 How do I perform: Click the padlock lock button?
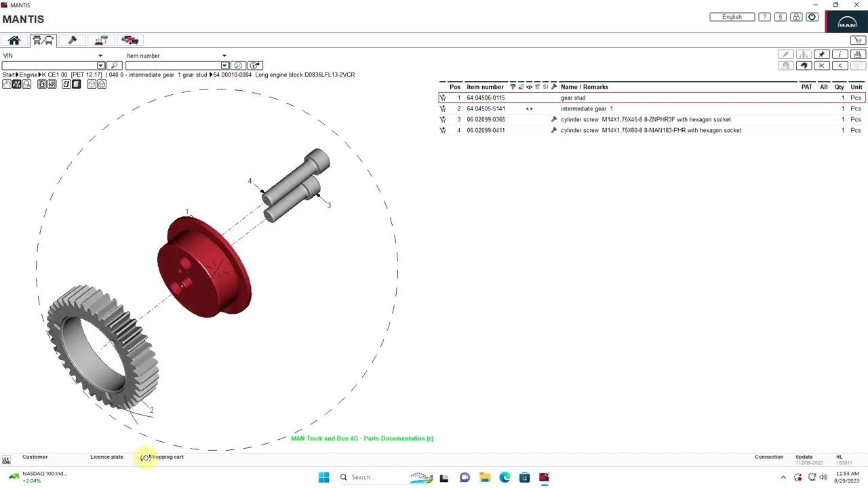click(796, 17)
